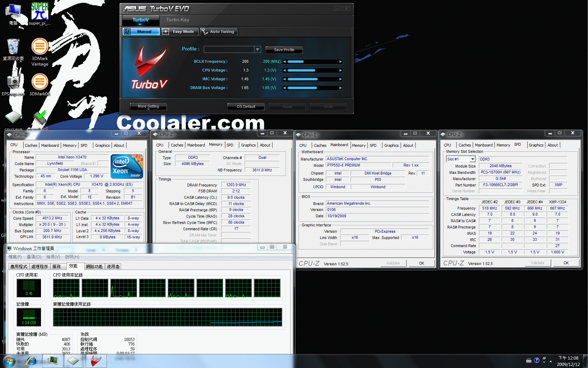Screen dimensions: 588x368
Task: Open the super_pi desktop icon
Action: pyautogui.click(x=40, y=13)
